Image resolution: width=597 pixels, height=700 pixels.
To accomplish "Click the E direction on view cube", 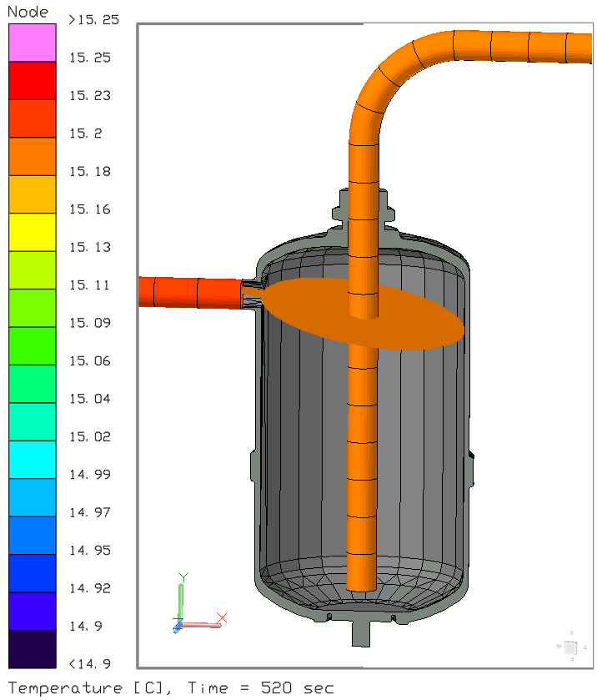I will point(584,647).
